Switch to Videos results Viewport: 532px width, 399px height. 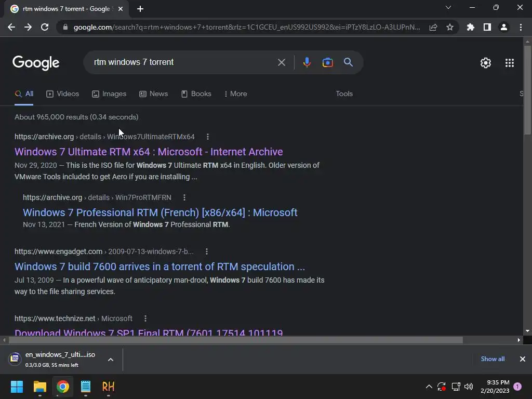point(63,94)
